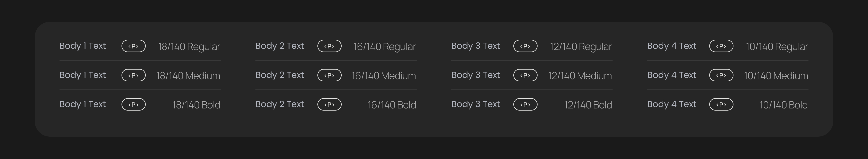This screenshot has height=159, width=868.
Task: Click the <P> badge beside 16/140 Bold
Action: pyautogui.click(x=329, y=105)
